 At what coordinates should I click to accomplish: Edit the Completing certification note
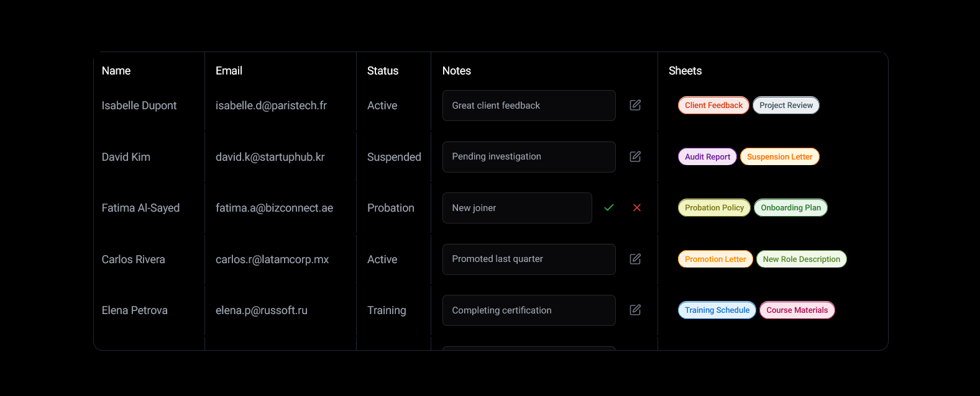pyautogui.click(x=635, y=310)
